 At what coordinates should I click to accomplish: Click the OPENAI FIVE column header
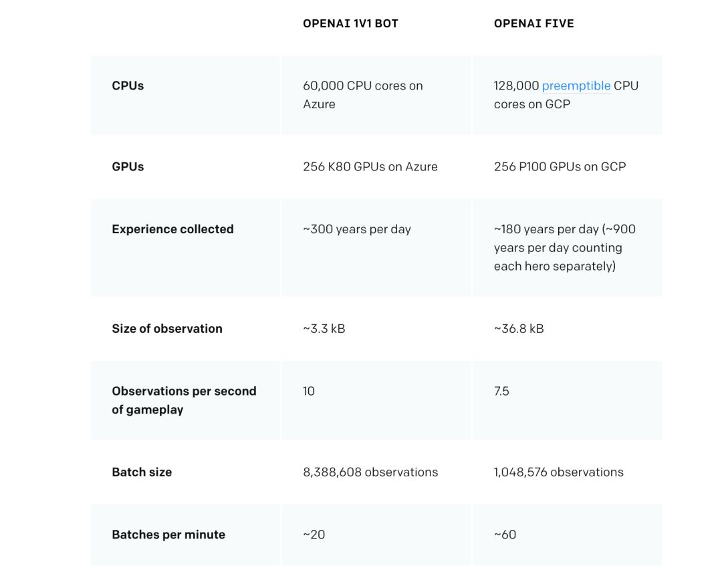pos(533,23)
